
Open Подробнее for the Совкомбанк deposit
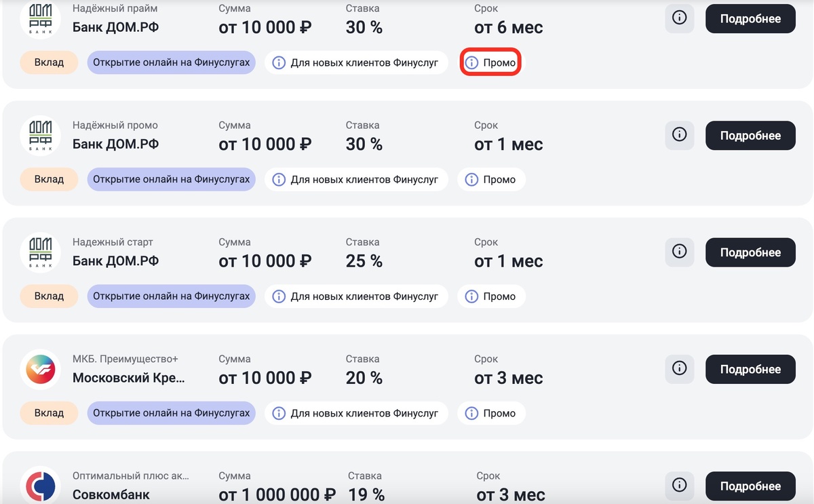coord(750,486)
